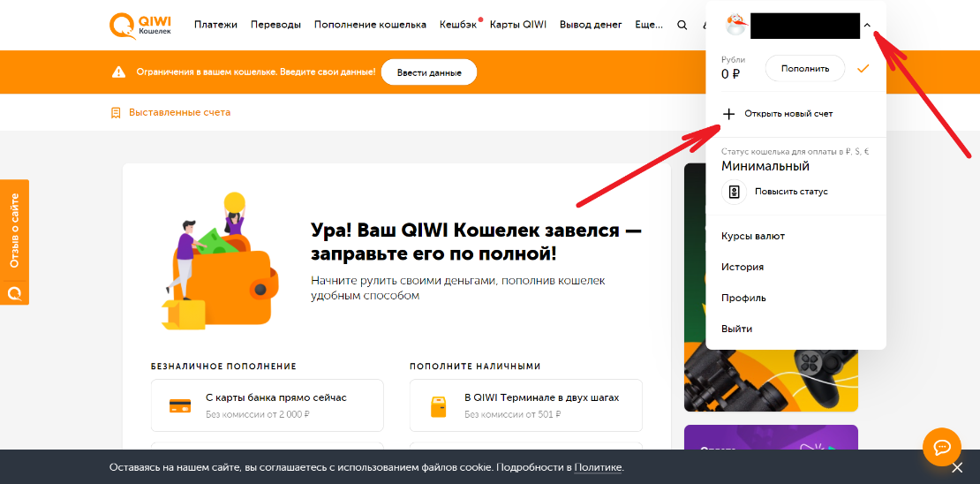The width and height of the screenshot is (980, 484).
Task: Open Профиль from account menu
Action: pyautogui.click(x=743, y=298)
